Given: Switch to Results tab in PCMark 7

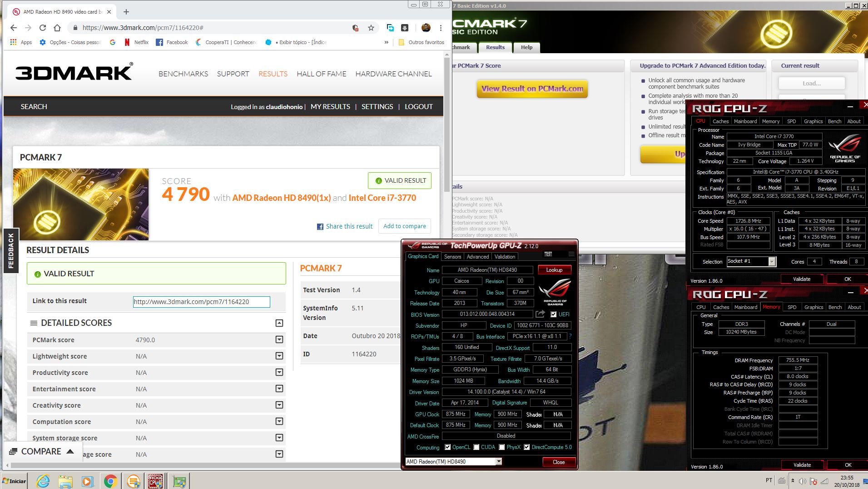Looking at the screenshot, I should (x=495, y=47).
